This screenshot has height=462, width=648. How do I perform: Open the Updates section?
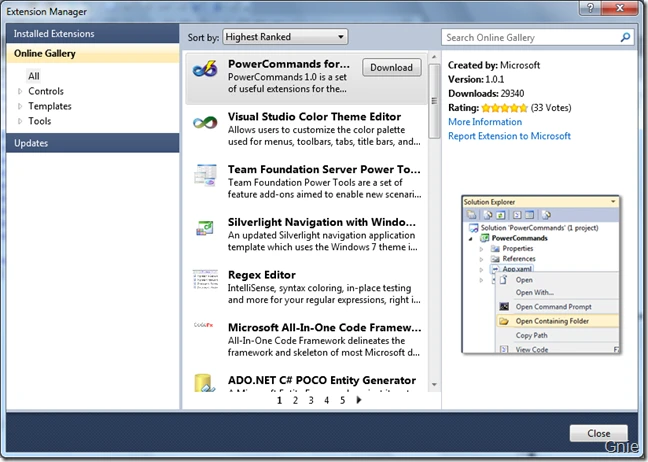tap(30, 143)
